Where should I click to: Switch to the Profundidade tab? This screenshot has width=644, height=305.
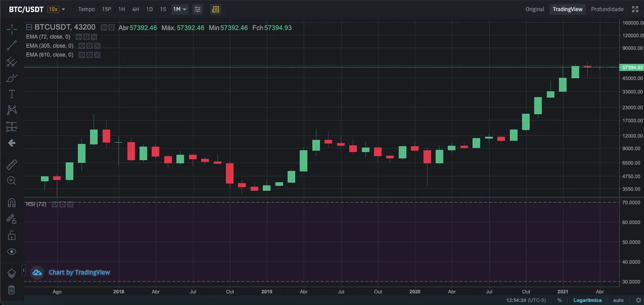607,9
